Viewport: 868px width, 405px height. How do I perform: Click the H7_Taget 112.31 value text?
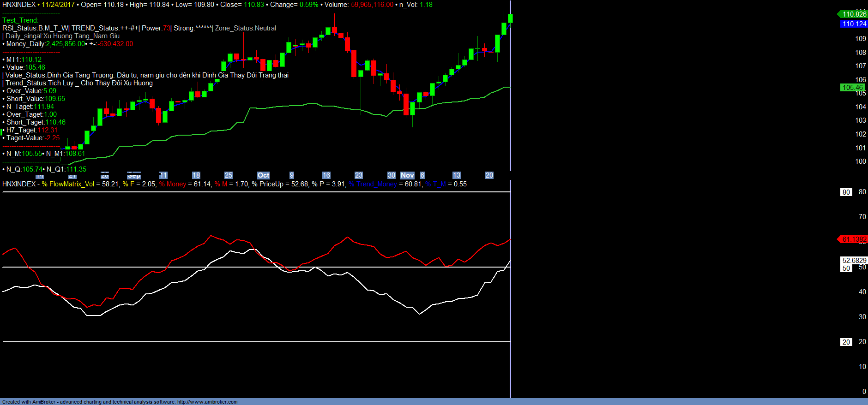tap(48, 130)
